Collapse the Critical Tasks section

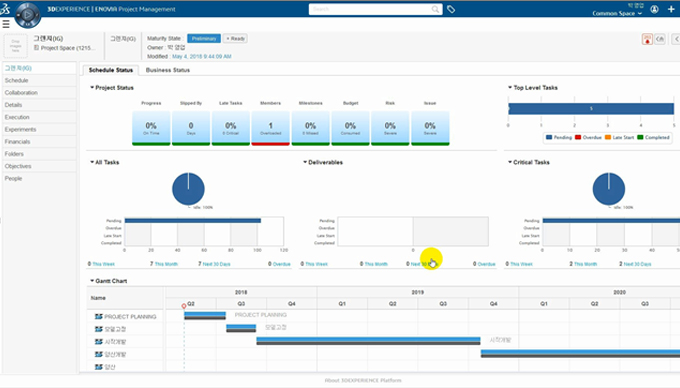[x=510, y=162]
